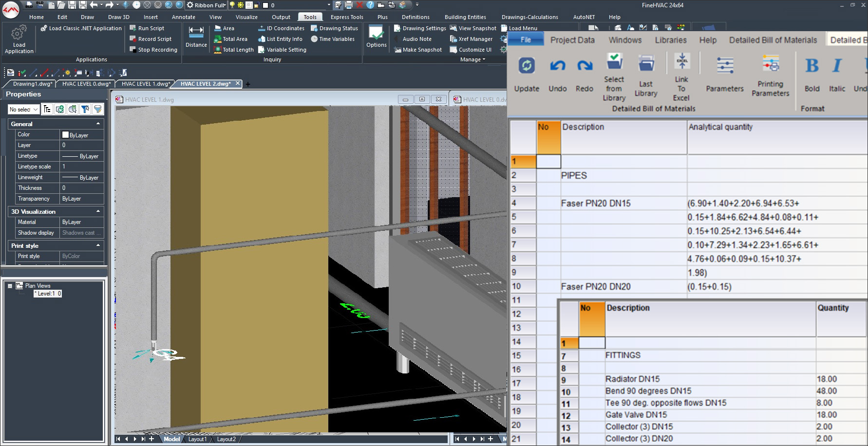Click the Update icon in Bill of Materials
The image size is (868, 446).
pyautogui.click(x=527, y=66)
